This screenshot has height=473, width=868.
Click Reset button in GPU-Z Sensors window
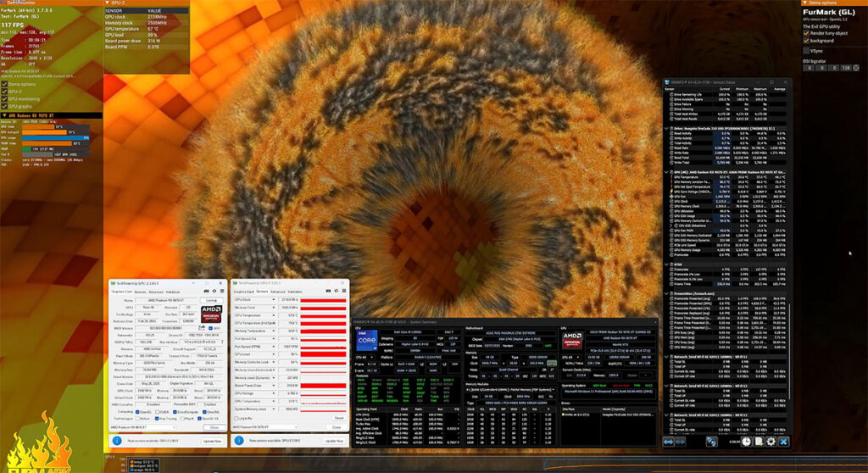tap(339, 418)
